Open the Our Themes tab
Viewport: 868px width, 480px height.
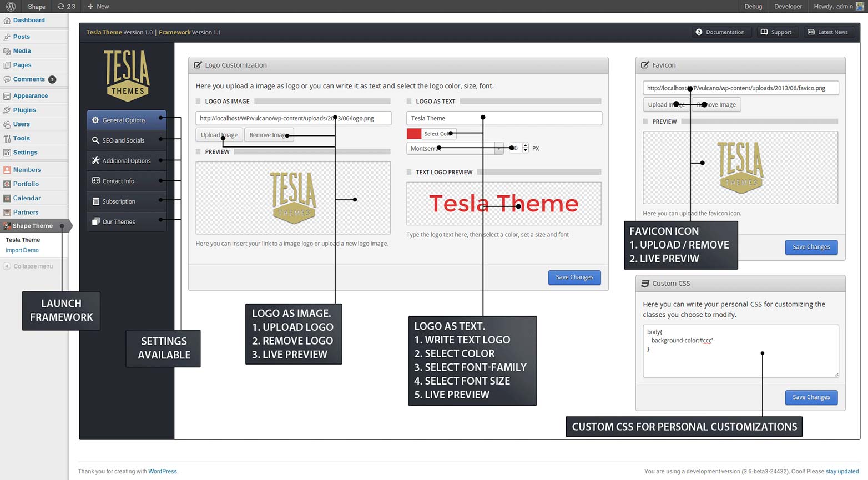(x=127, y=221)
